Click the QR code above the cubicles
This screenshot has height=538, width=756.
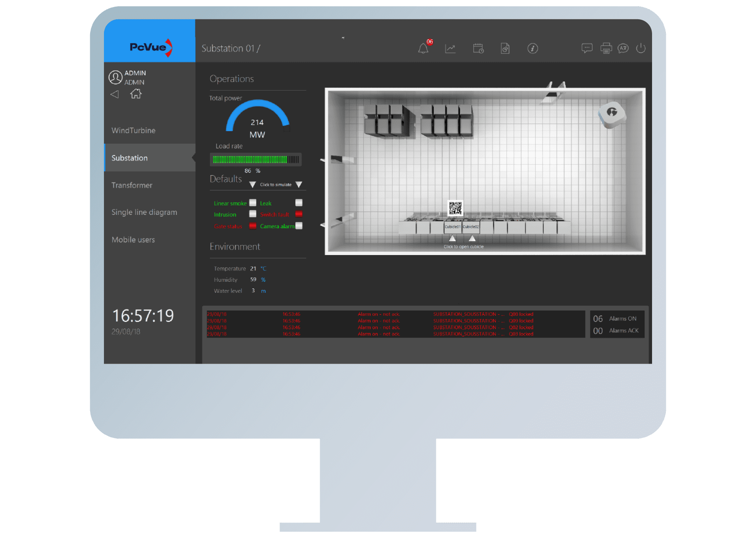coord(455,208)
